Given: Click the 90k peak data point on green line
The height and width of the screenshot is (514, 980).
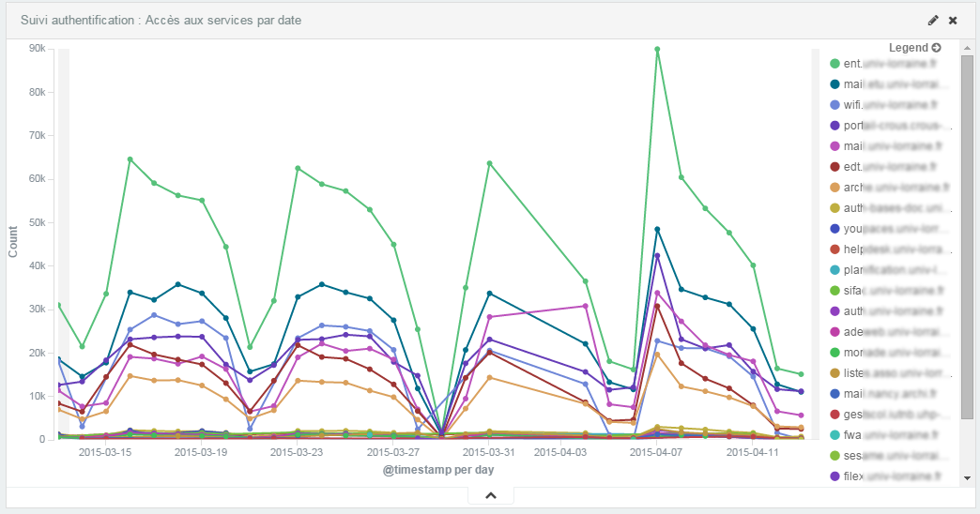Looking at the screenshot, I should [x=657, y=49].
